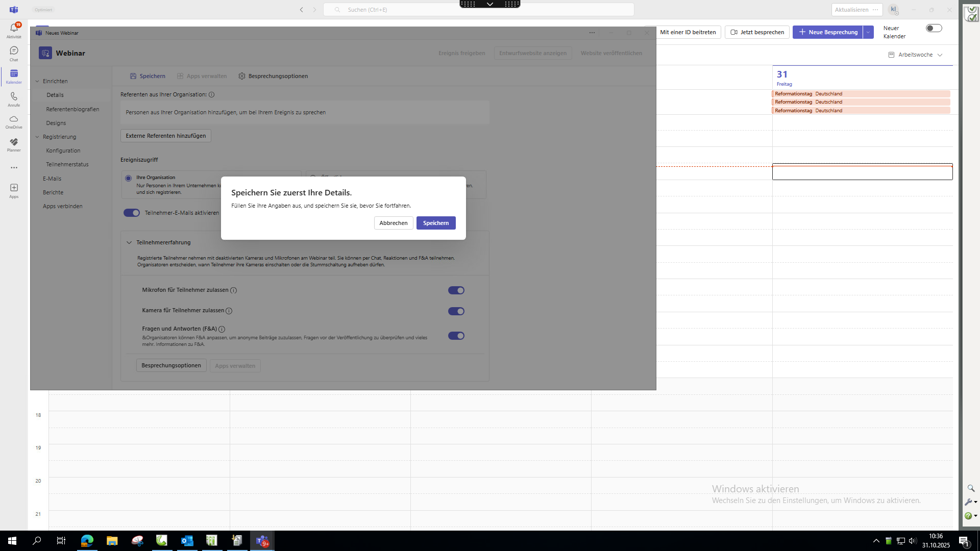Click the Suchen search field
980x551 pixels.
point(478,10)
